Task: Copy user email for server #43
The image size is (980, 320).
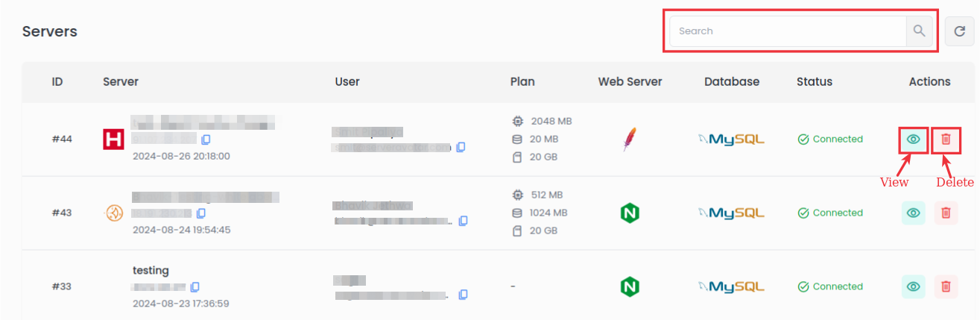Action: click(463, 221)
